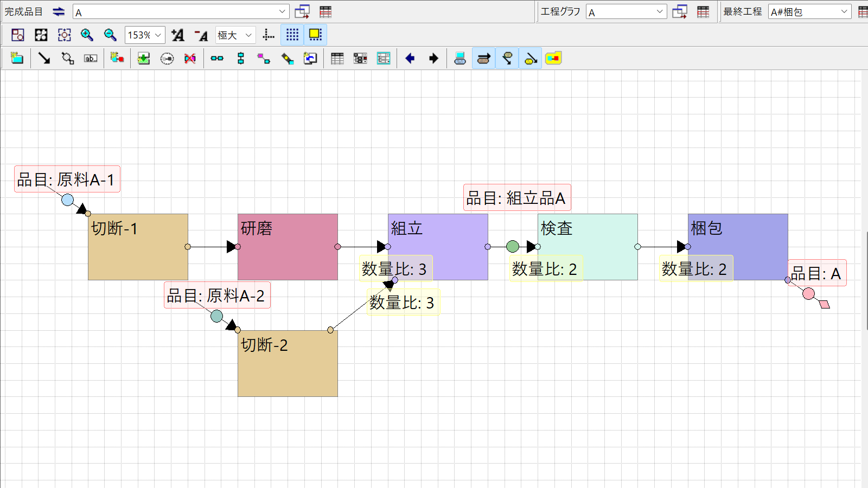Toggle the input instruction arrow button
This screenshot has width=868, height=488.
tap(507, 58)
